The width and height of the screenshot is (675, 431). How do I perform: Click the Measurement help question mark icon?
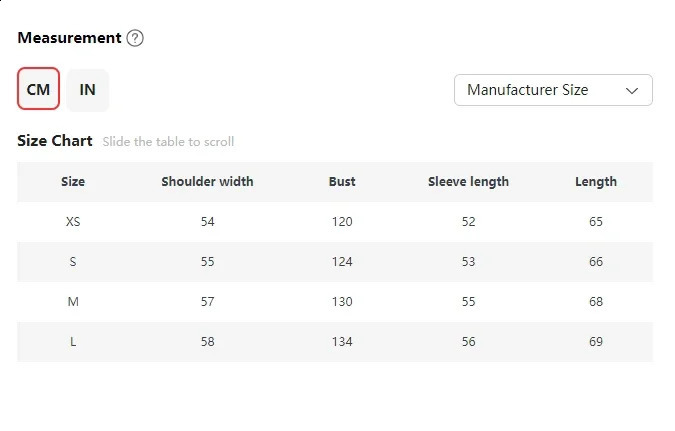point(135,38)
